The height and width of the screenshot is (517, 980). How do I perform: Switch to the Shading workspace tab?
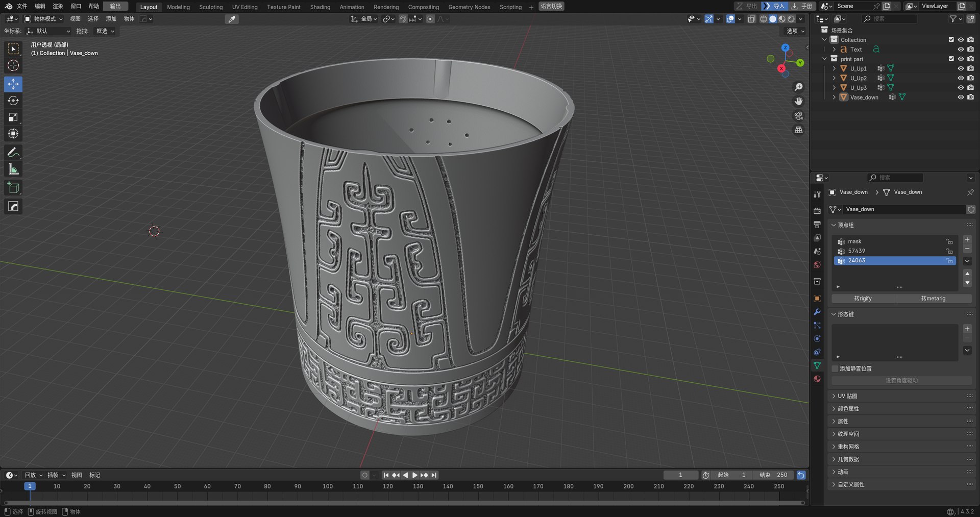pos(320,7)
